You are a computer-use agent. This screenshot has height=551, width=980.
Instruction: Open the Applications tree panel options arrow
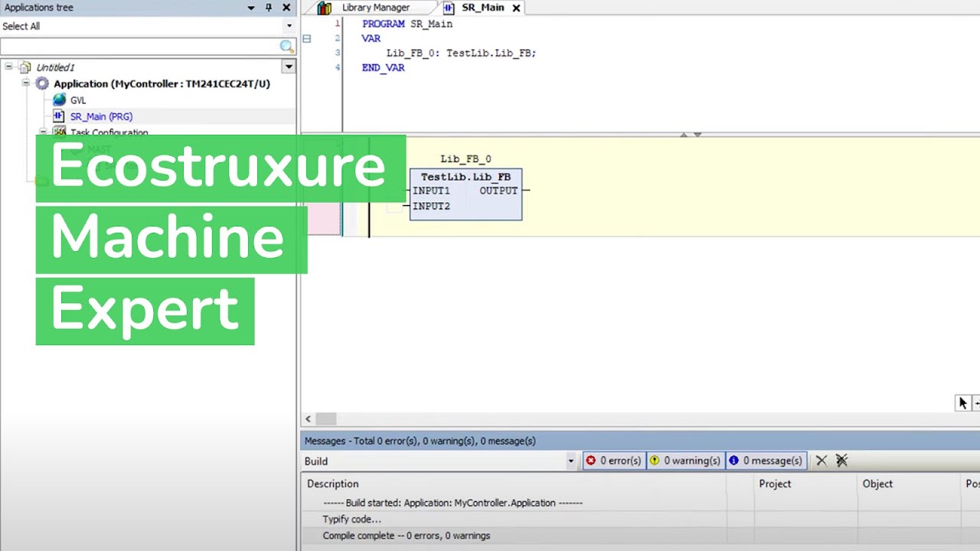click(250, 8)
